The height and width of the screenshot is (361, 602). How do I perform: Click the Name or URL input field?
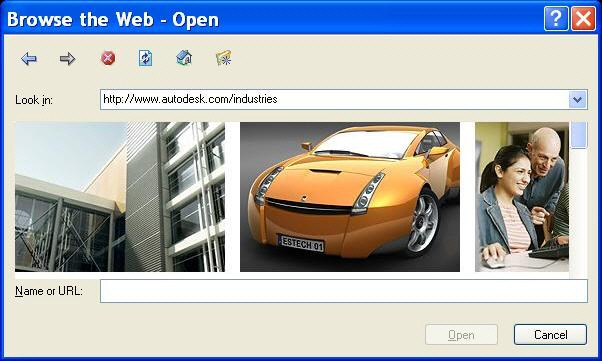pyautogui.click(x=344, y=291)
